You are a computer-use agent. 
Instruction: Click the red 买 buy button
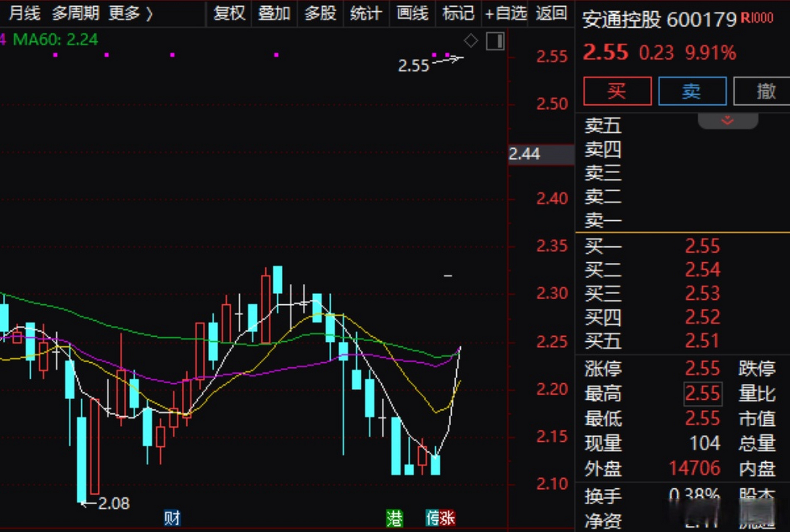[617, 91]
